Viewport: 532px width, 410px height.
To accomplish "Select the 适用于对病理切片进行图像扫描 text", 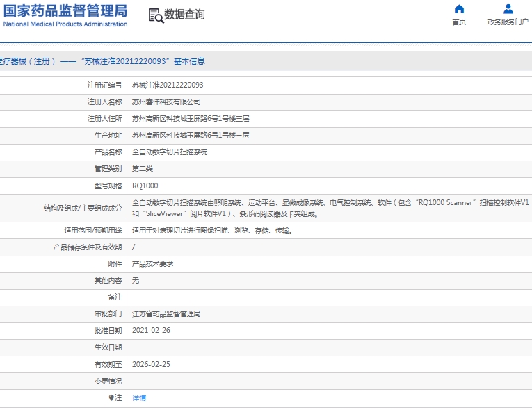I will click(x=212, y=231).
